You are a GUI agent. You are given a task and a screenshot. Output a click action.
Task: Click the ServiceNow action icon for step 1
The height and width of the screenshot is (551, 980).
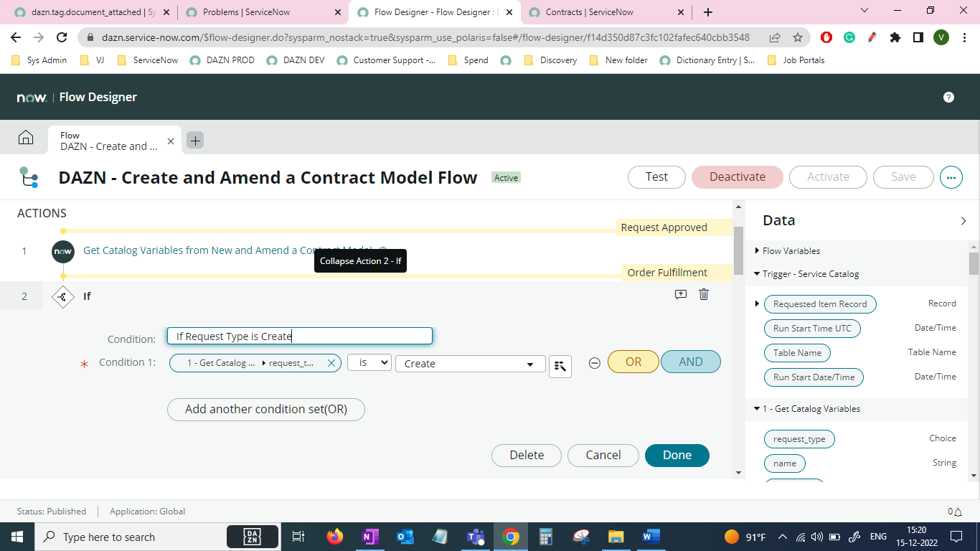point(63,251)
